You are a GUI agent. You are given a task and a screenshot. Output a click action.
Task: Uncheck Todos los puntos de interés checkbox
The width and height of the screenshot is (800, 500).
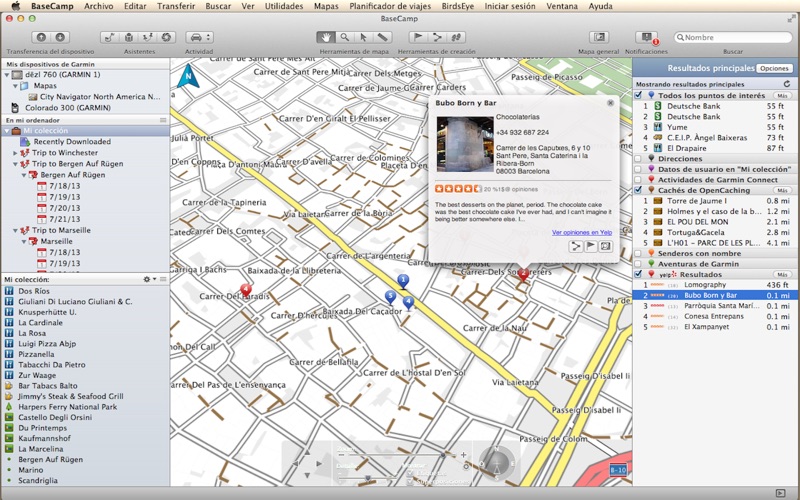point(638,95)
